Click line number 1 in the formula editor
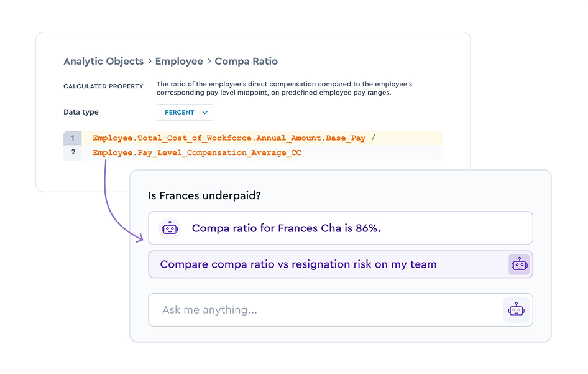Image resolution: width=588 pixels, height=374 pixels. (x=73, y=138)
